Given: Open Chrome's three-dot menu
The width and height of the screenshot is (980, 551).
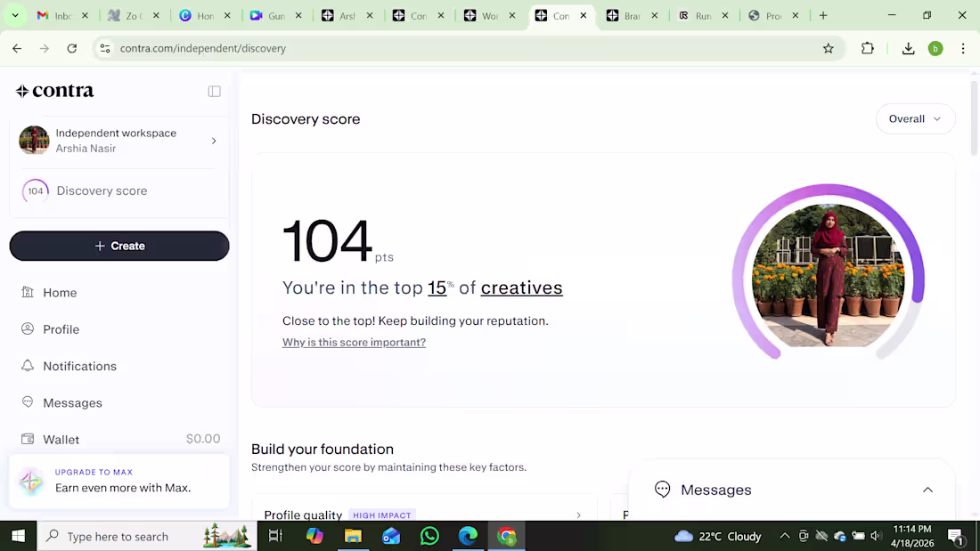Looking at the screenshot, I should (x=961, y=49).
